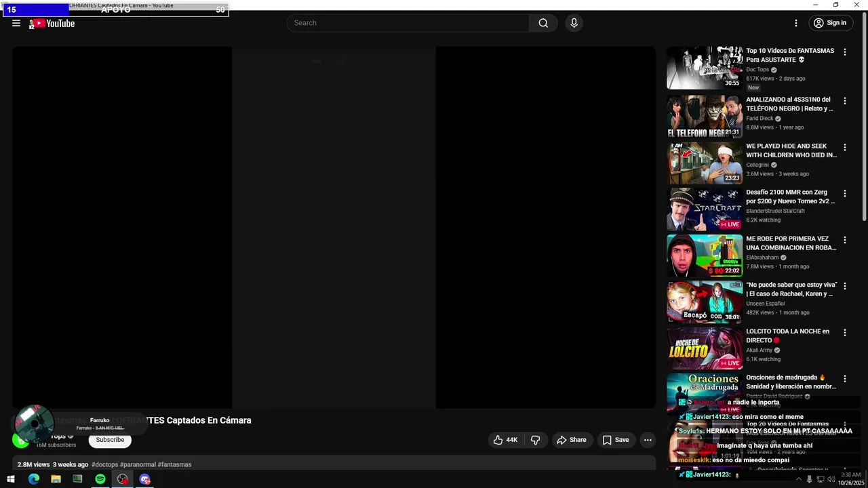Go to YouTube home via the logo
868x488 pixels.
(x=52, y=24)
